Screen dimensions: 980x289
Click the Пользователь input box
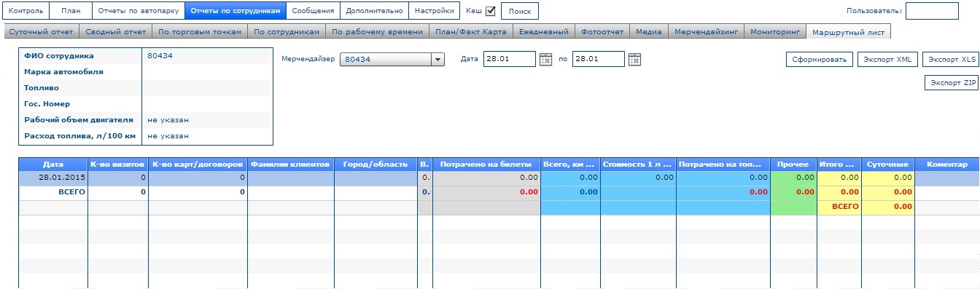(x=932, y=11)
